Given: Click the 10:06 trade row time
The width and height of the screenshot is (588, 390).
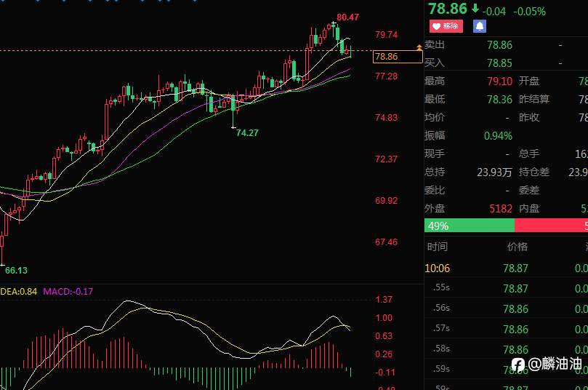Looking at the screenshot, I should tap(438, 268).
